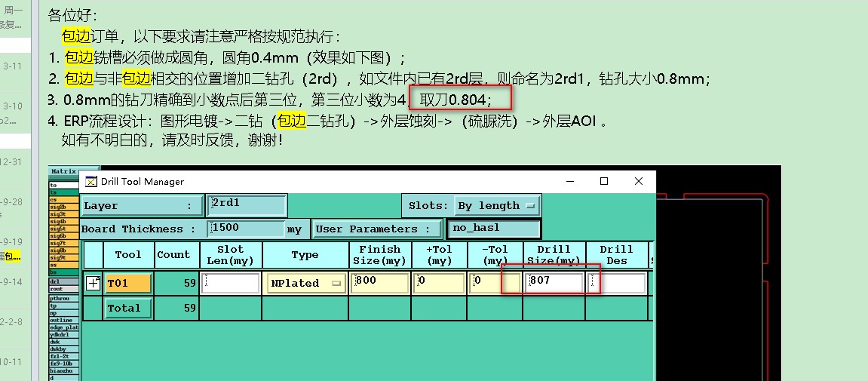Click the +Tol (my) column header
This screenshot has width=868, height=381.
[440, 255]
